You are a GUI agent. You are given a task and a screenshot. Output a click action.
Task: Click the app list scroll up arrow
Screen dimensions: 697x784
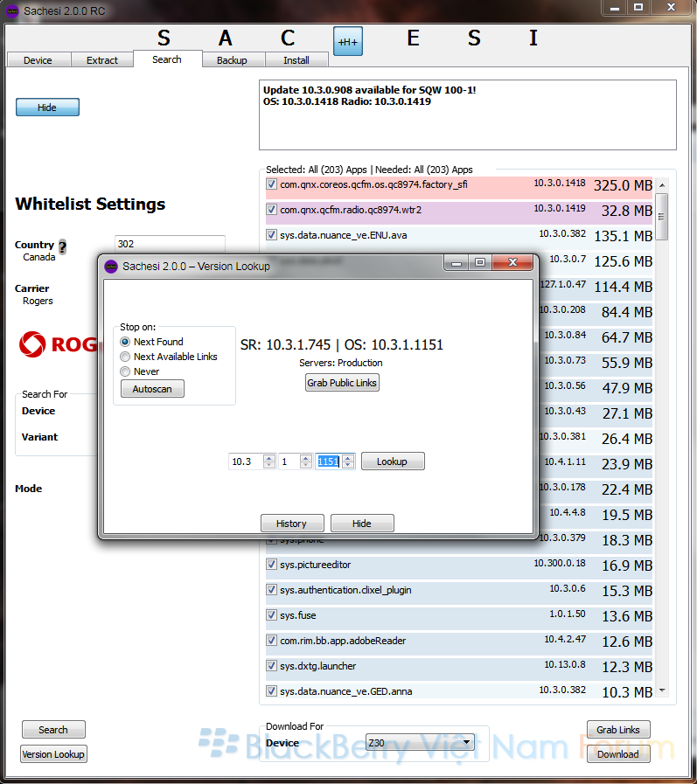[661, 185]
